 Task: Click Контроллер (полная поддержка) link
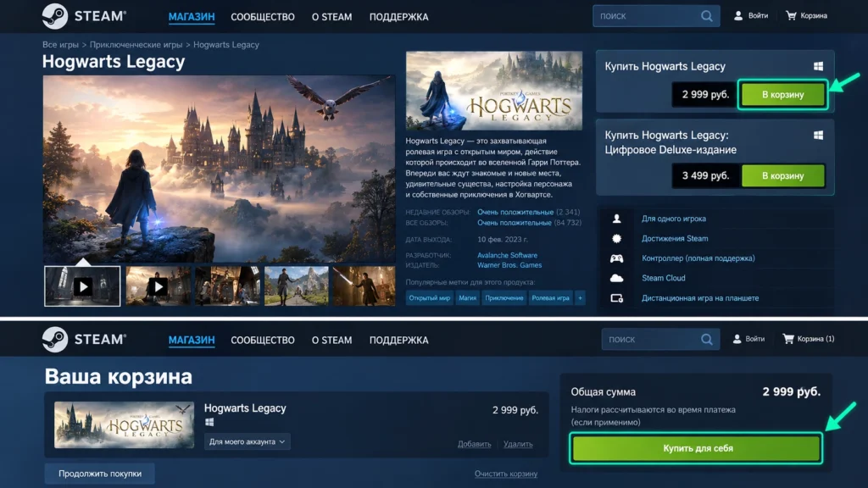[698, 258]
